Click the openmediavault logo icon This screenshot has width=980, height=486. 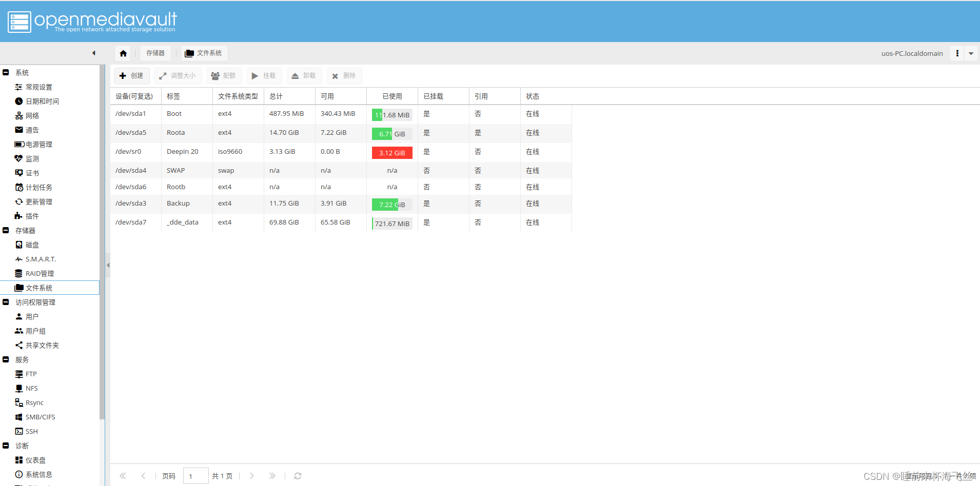tap(19, 22)
